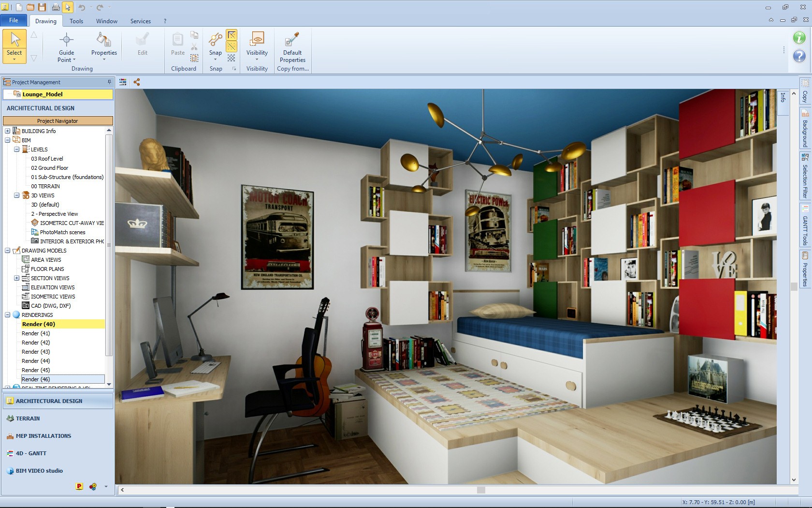
Task: Click the blue Help question mark icon
Action: (799, 56)
